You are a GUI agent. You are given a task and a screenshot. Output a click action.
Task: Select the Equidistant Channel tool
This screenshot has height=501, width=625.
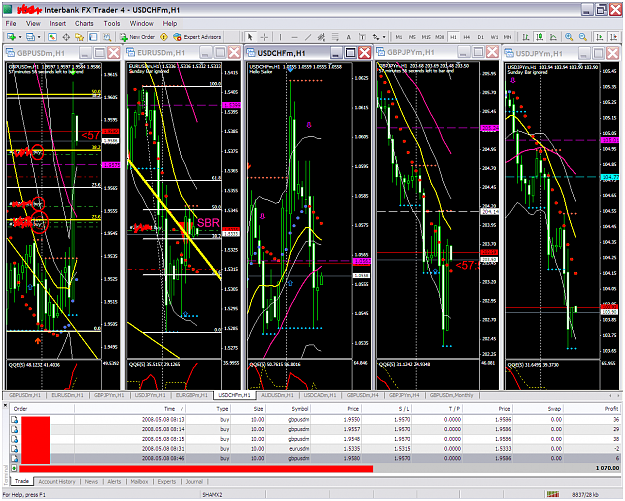click(321, 37)
